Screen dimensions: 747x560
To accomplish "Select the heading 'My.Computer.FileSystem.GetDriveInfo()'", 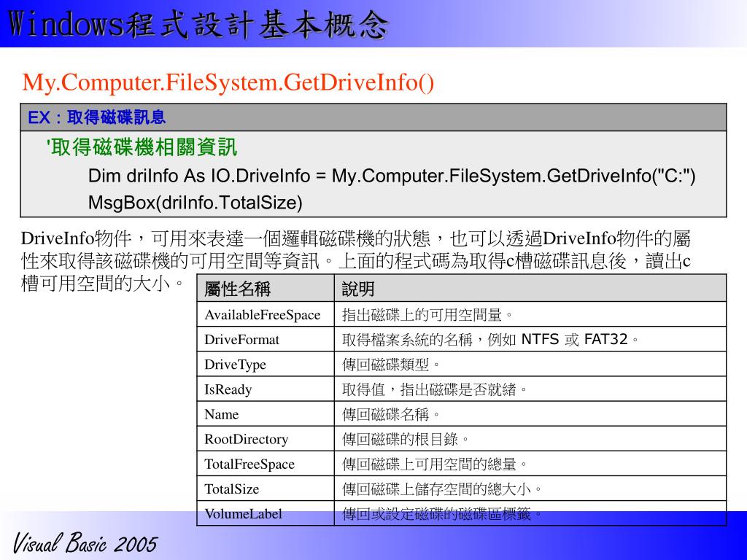I will point(228,82).
